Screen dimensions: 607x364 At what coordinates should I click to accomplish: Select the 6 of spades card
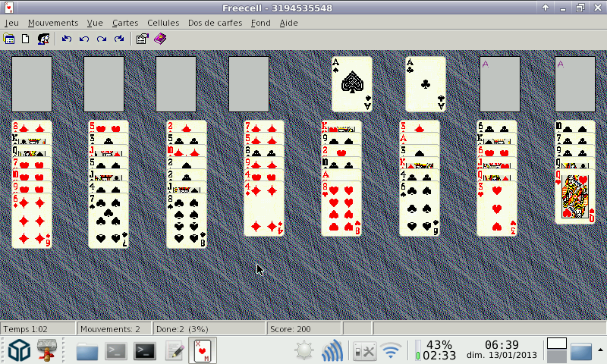pos(420,209)
